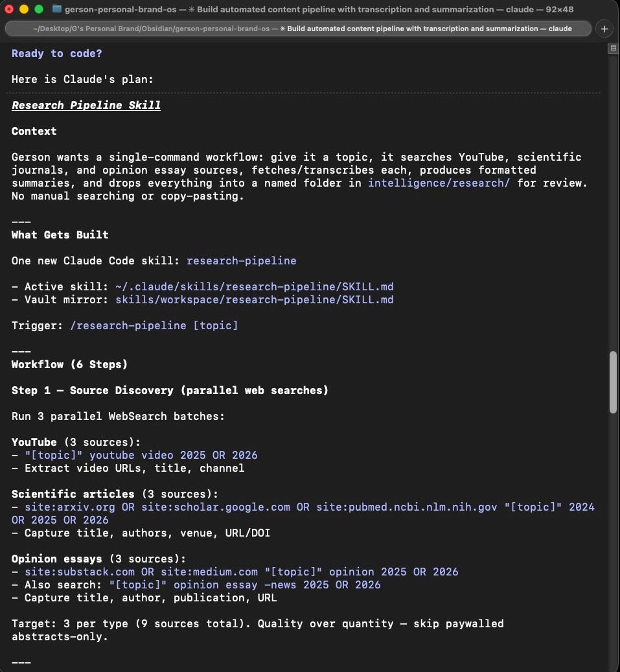
Task: Click ~/.claude/skills/research-pipeline/SKILL.md path
Action: 255,286
